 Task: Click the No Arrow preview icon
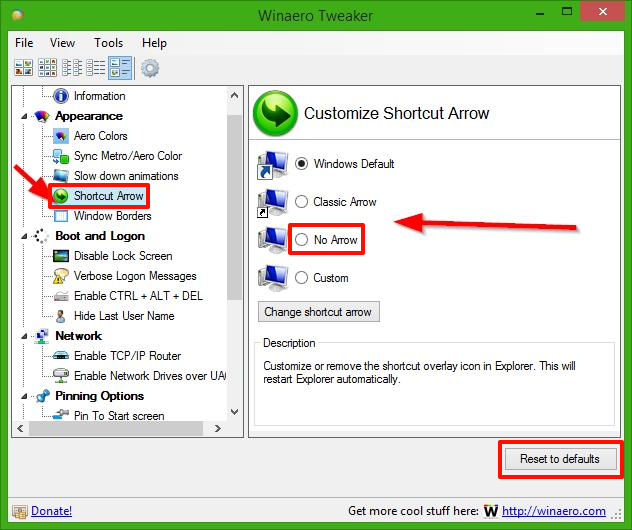273,240
